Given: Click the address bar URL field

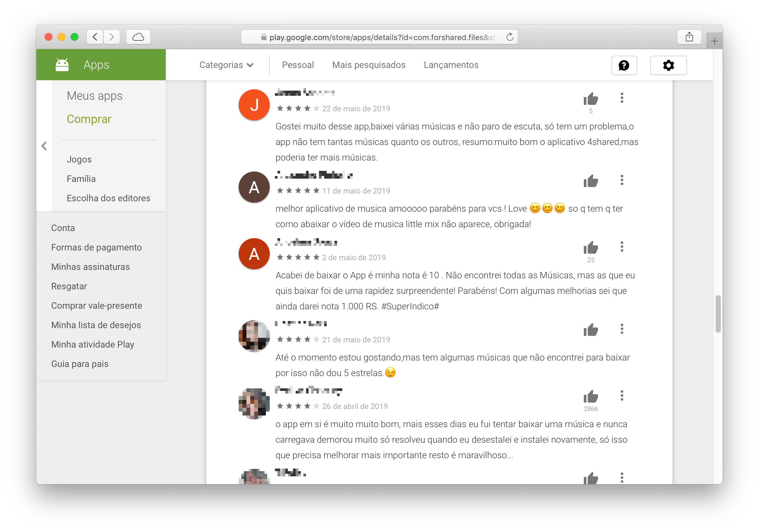Looking at the screenshot, I should (379, 37).
